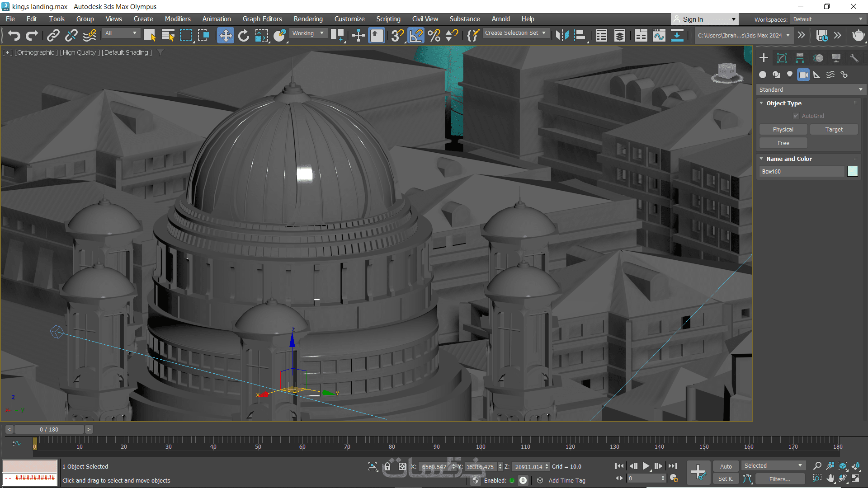The image size is (868, 488).
Task: Toggle the selection lock padlock
Action: pos(387,466)
